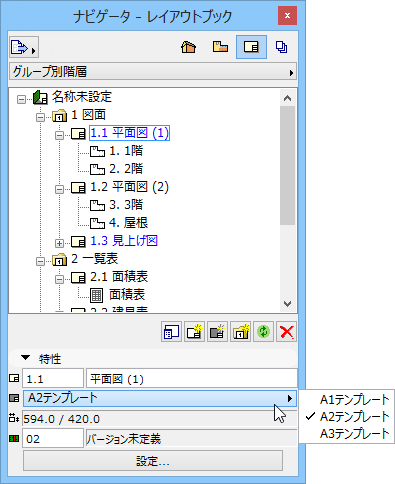
Task: Choose checked A2テンプレート menu entry
Action: coord(354,417)
